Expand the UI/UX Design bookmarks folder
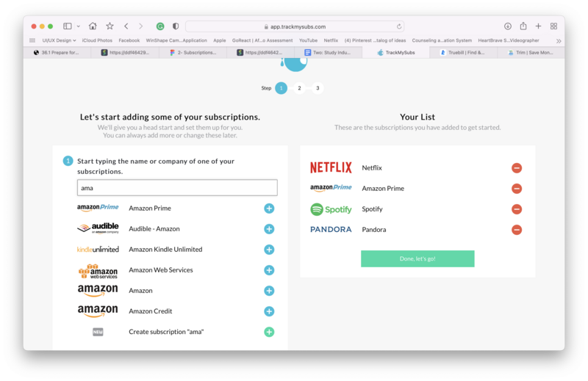The image size is (588, 381). 59,40
